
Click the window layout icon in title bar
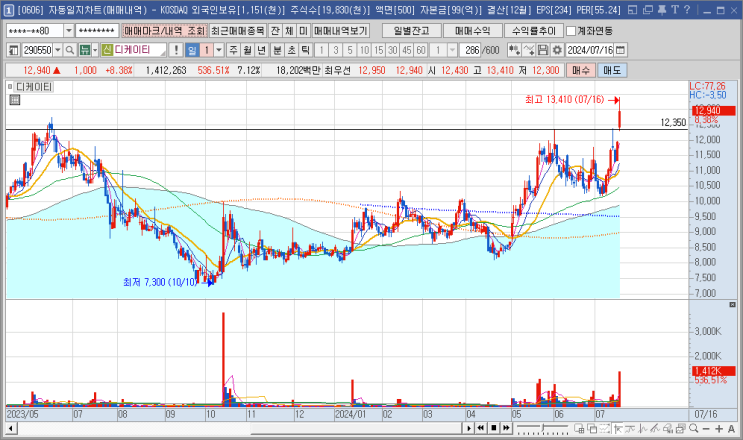[x=632, y=9]
